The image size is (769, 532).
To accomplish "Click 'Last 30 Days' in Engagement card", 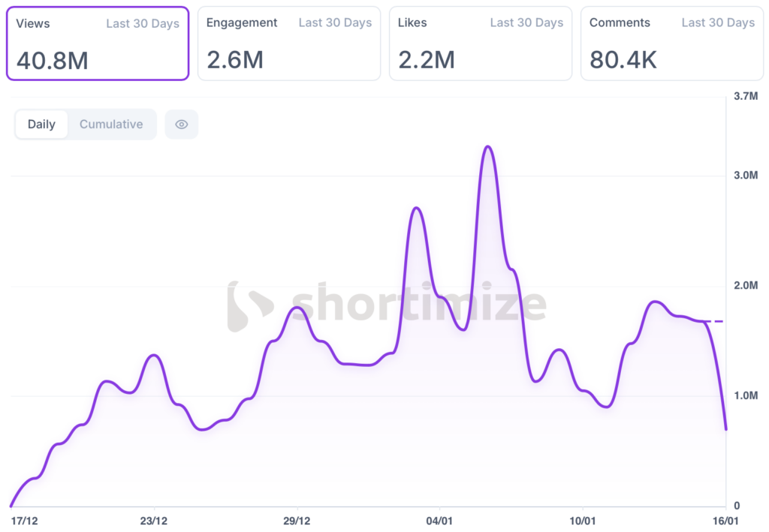I will [335, 23].
